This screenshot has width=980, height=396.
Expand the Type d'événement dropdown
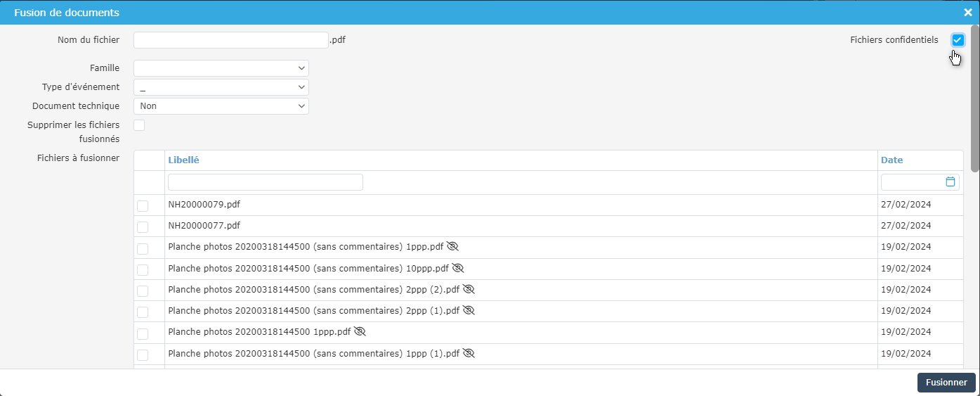click(221, 87)
